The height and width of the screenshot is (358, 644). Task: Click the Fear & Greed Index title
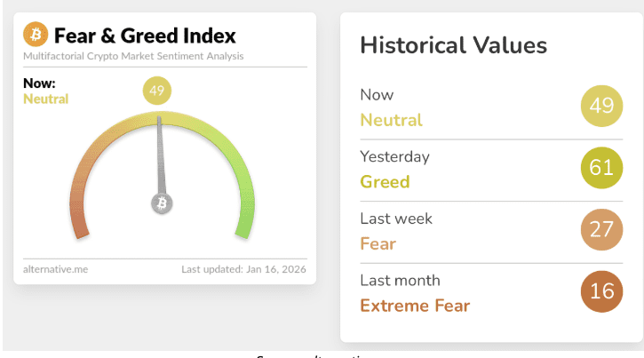[145, 36]
